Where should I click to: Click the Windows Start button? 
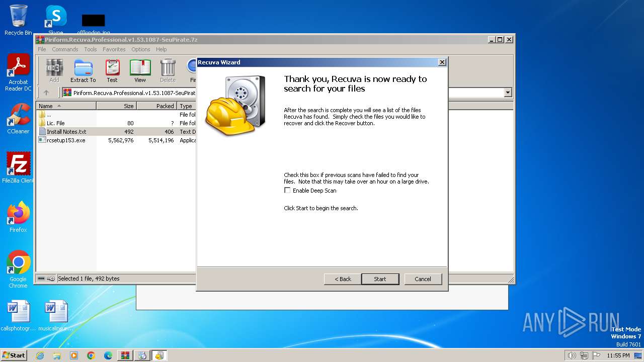click(x=14, y=355)
